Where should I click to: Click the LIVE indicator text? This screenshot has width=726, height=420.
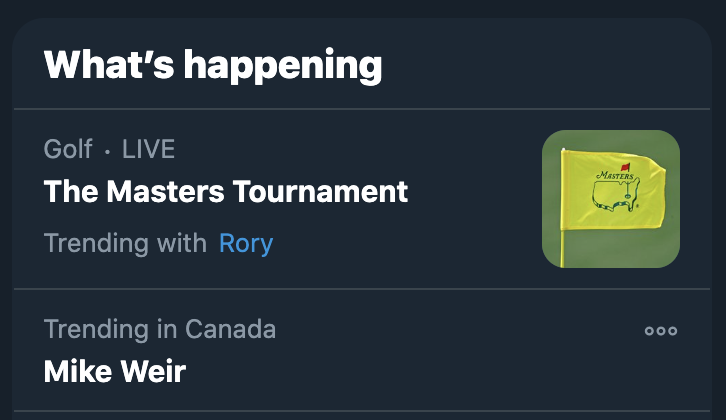pos(148,150)
